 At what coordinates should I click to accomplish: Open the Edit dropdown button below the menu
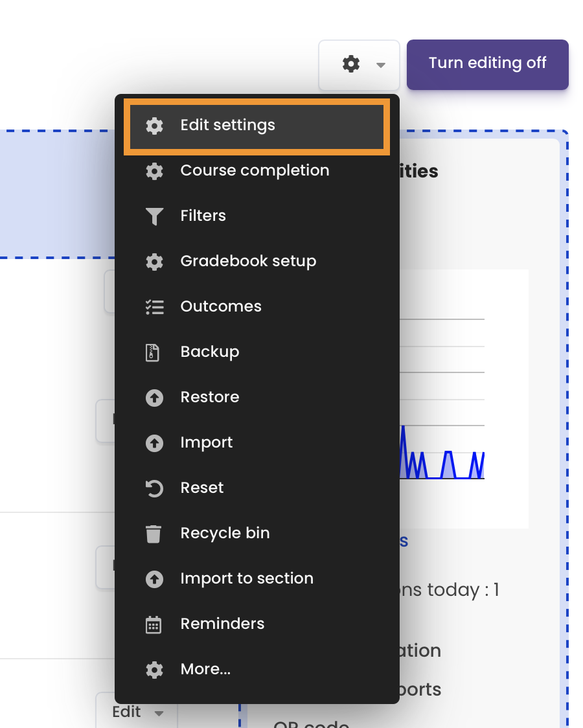pyautogui.click(x=137, y=712)
